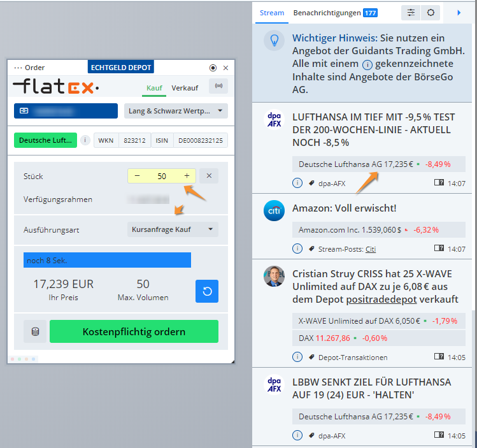Click the 'noch 8 Sek.' countdown bar
Viewport: 477px width, 448px height.
point(107,260)
